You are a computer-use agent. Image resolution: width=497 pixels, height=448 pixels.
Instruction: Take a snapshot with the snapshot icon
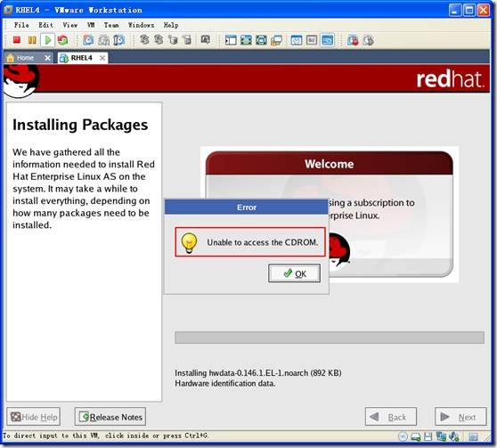88,40
